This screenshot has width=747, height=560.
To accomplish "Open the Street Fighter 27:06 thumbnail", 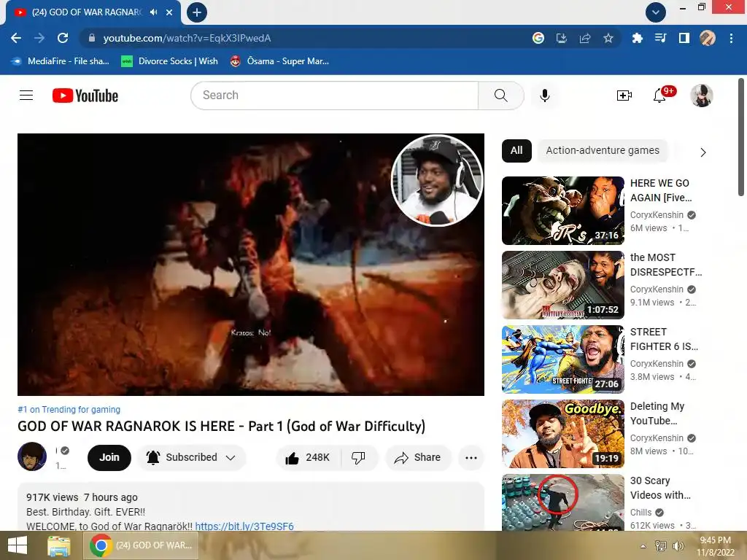I will (x=562, y=359).
